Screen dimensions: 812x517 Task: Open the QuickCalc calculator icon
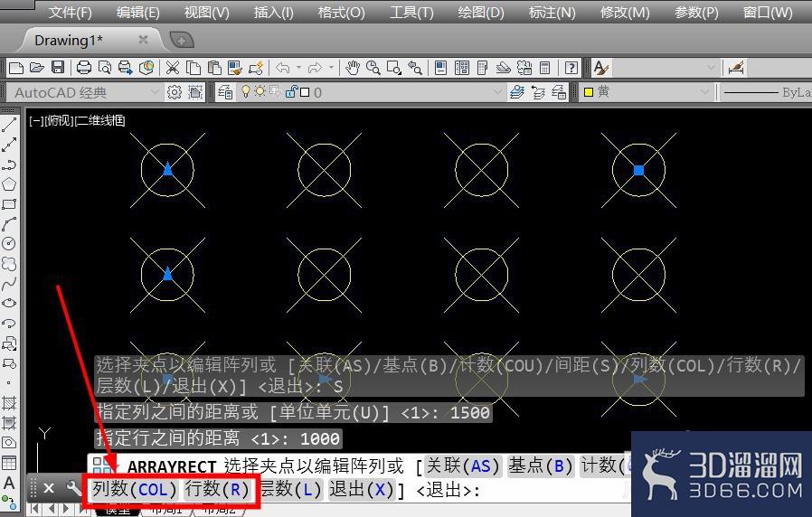coord(544,68)
